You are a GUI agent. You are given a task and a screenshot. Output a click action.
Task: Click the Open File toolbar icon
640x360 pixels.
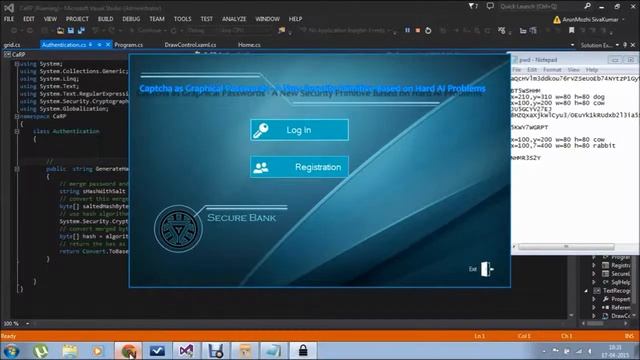(60, 30)
